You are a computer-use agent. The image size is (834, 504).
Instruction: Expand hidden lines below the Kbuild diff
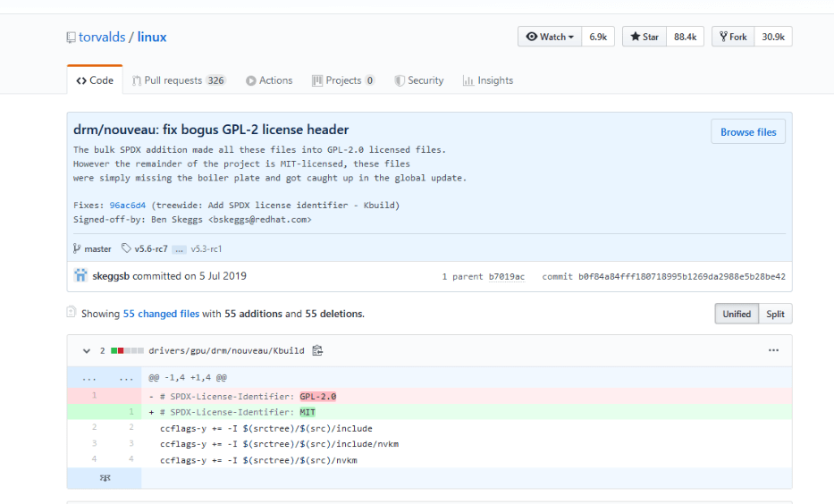point(105,478)
